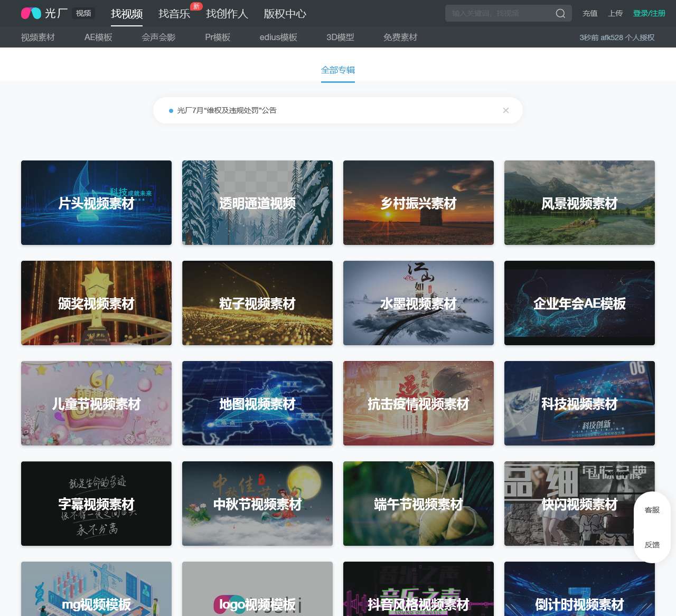This screenshot has width=676, height=616.
Task: Click the 光厂 logo icon
Action: tap(31, 13)
